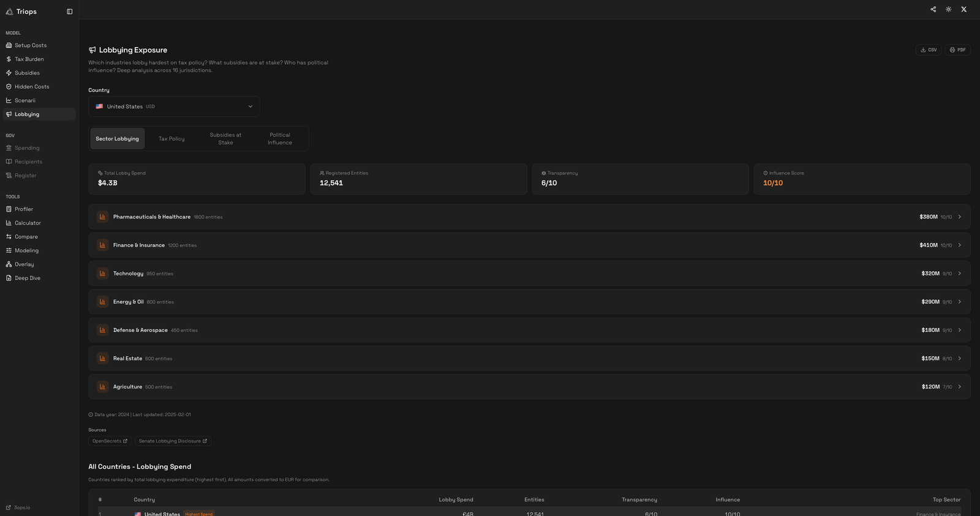Expand the Agriculture sector row
Image resolution: width=980 pixels, height=516 pixels.
click(x=529, y=387)
